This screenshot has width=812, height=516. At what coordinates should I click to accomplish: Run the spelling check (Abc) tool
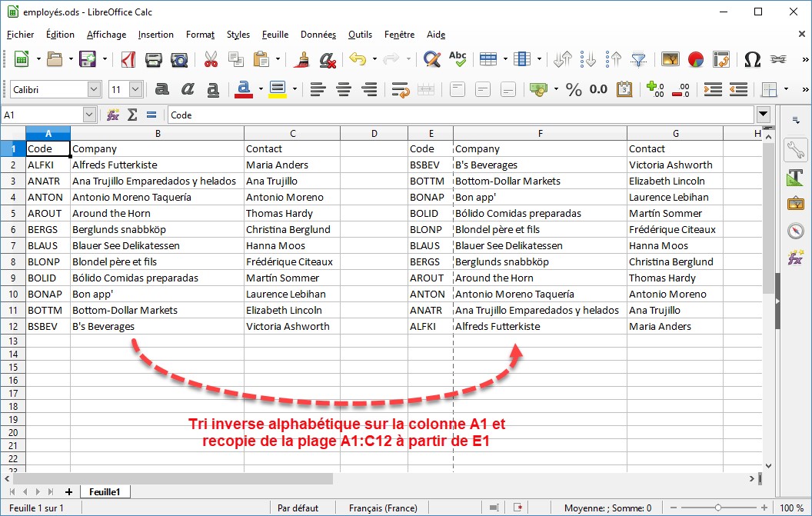click(x=458, y=59)
